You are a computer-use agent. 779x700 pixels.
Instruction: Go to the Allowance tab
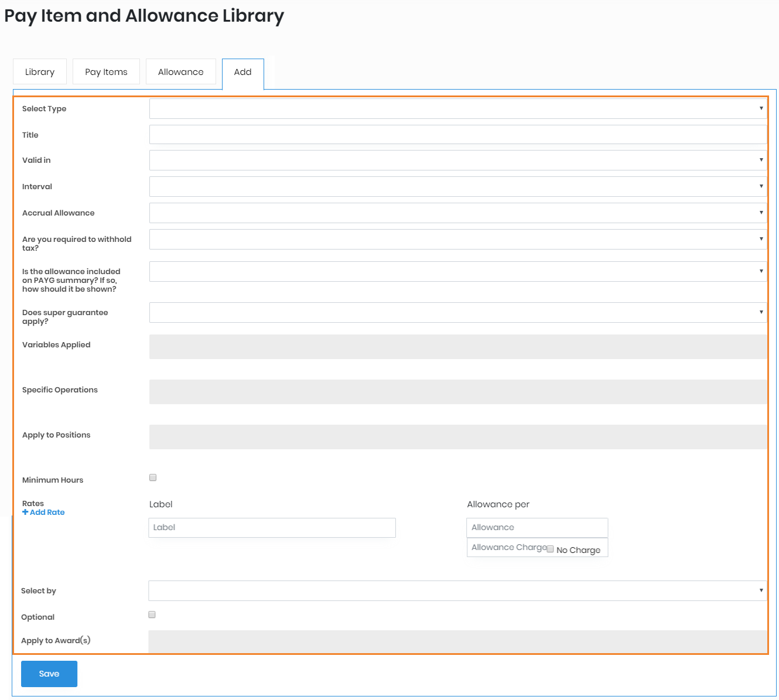click(180, 71)
